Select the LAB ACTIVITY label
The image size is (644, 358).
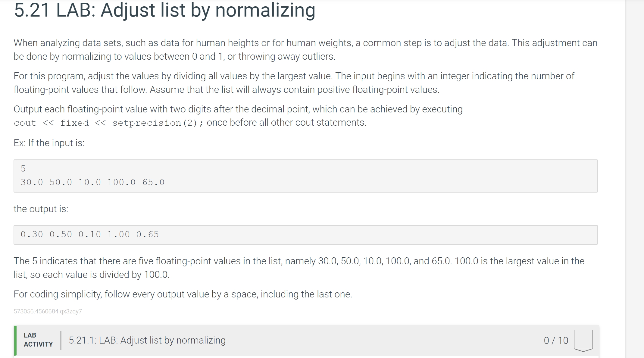[38, 339]
